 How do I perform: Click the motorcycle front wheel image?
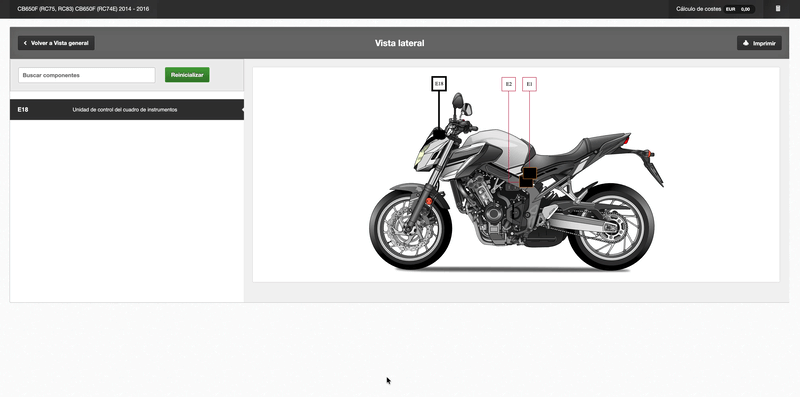click(410, 230)
